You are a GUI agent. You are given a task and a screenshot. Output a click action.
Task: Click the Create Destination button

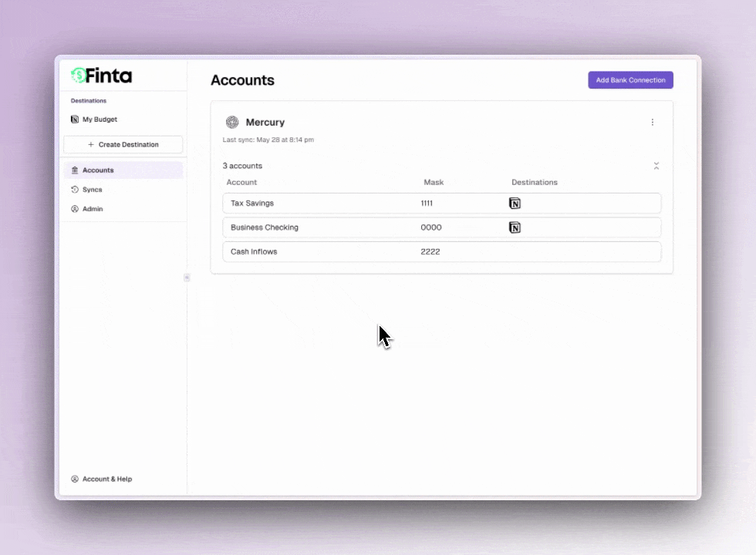123,144
